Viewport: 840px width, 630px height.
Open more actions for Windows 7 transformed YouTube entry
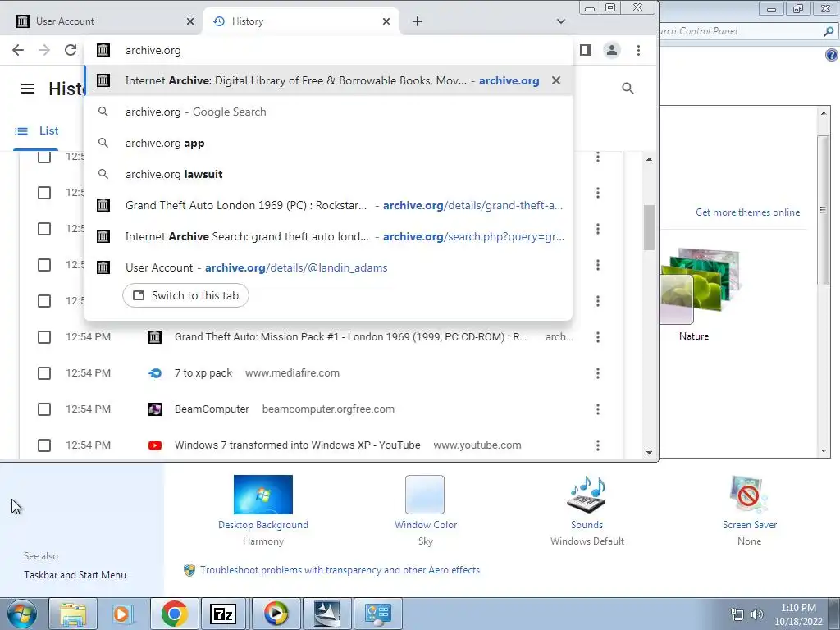point(598,445)
